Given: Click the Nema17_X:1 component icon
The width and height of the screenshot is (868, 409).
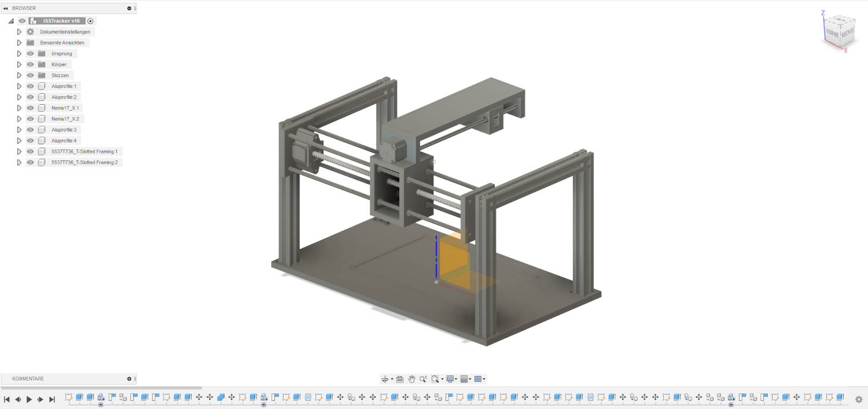Looking at the screenshot, I should point(42,108).
